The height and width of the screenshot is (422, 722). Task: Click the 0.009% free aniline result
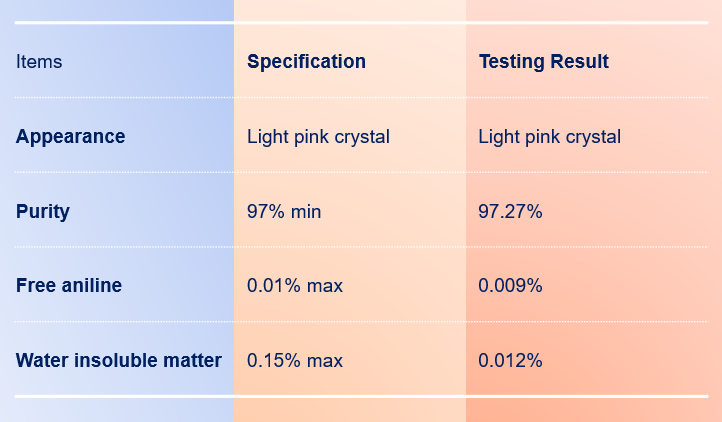tap(510, 286)
